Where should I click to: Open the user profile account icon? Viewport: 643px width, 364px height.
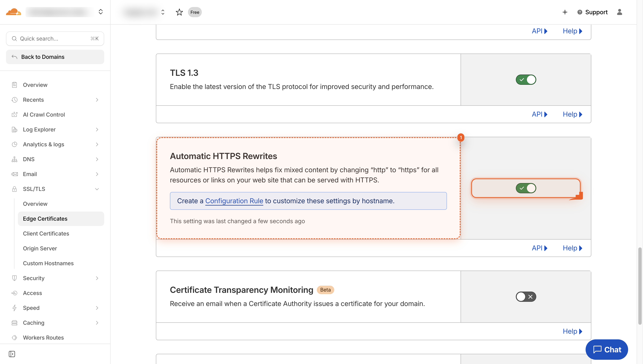(619, 12)
